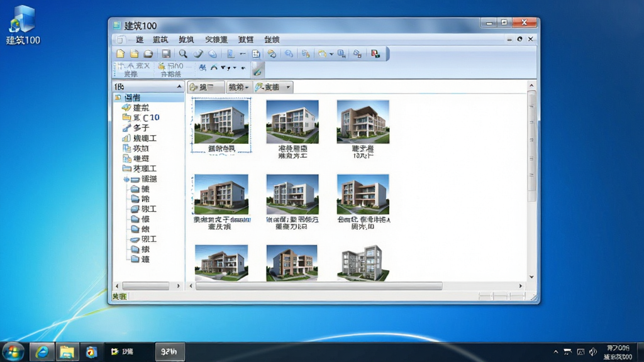
Task: Click the tree panel scrollbar left arrow
Action: pyautogui.click(x=117, y=286)
